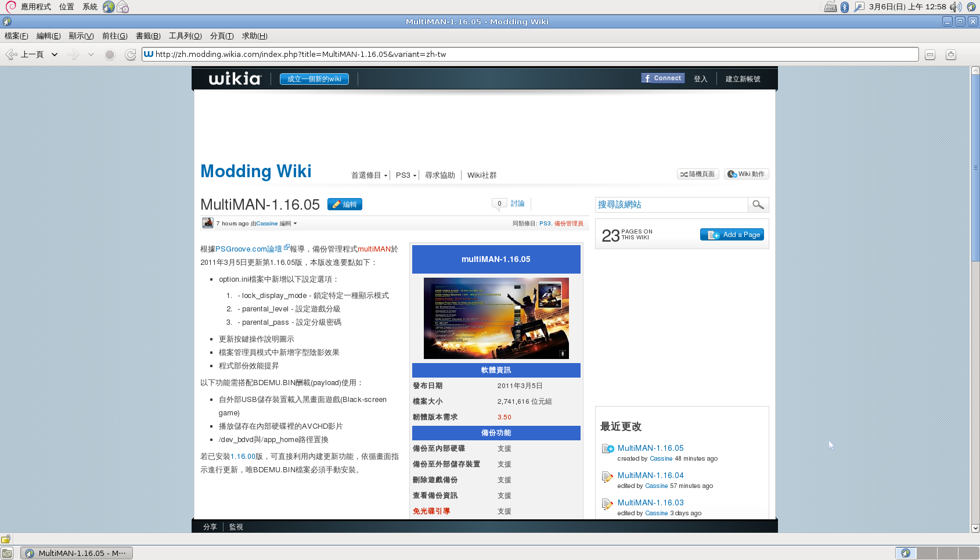This screenshot has height=560, width=980.
Task: Click the 1.16.00 version link
Action: [243, 457]
